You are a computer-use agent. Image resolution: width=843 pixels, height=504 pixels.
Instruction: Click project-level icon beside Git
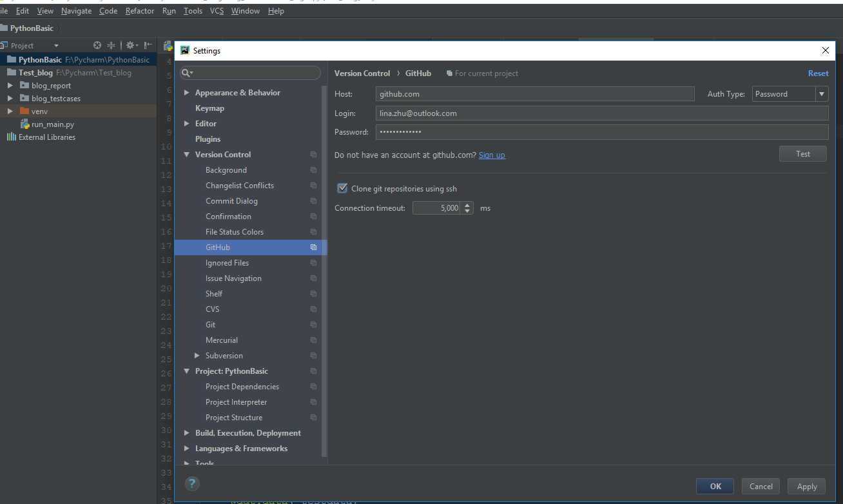click(x=313, y=325)
